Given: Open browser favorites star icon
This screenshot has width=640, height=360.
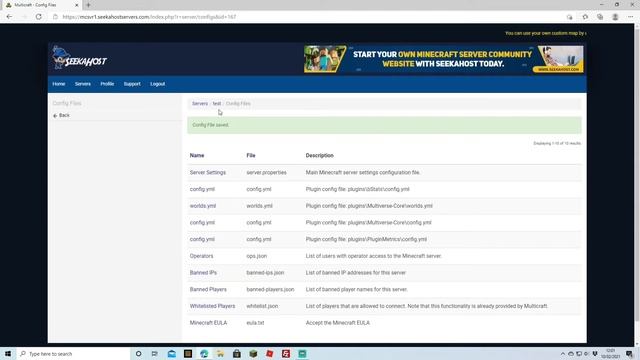Looking at the screenshot, I should click(585, 17).
